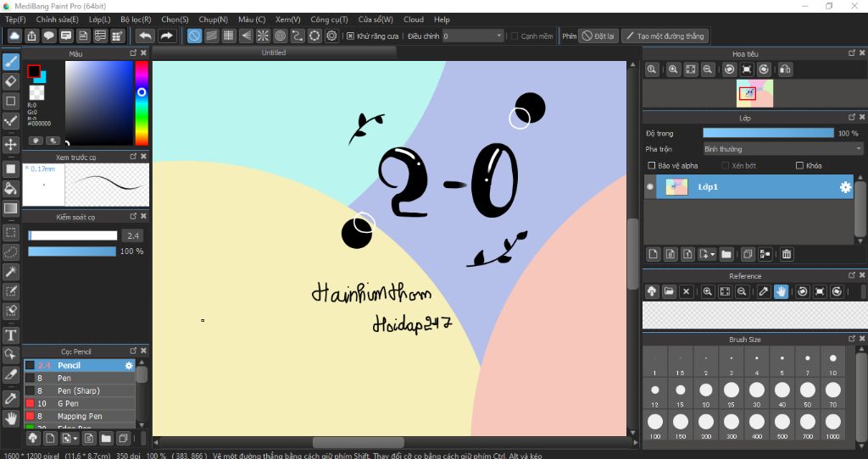Open Cloud menu
Screen dimensions: 868x459
(414, 19)
